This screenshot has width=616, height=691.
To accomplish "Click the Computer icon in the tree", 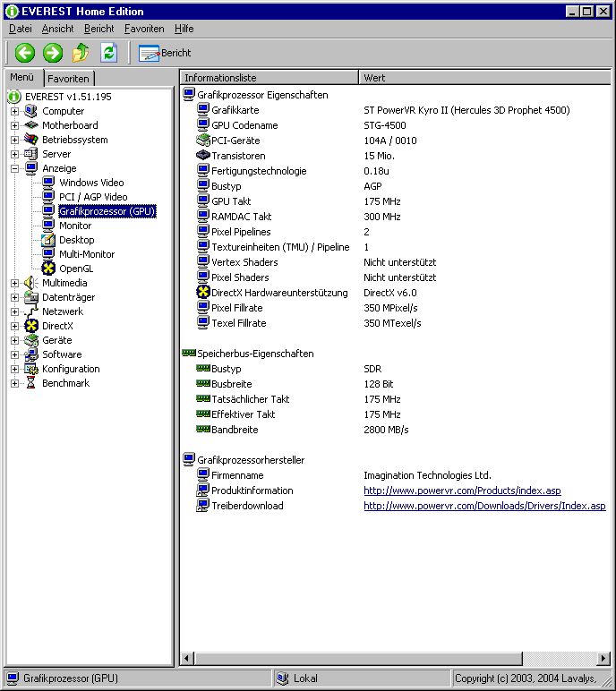I will [x=30, y=111].
